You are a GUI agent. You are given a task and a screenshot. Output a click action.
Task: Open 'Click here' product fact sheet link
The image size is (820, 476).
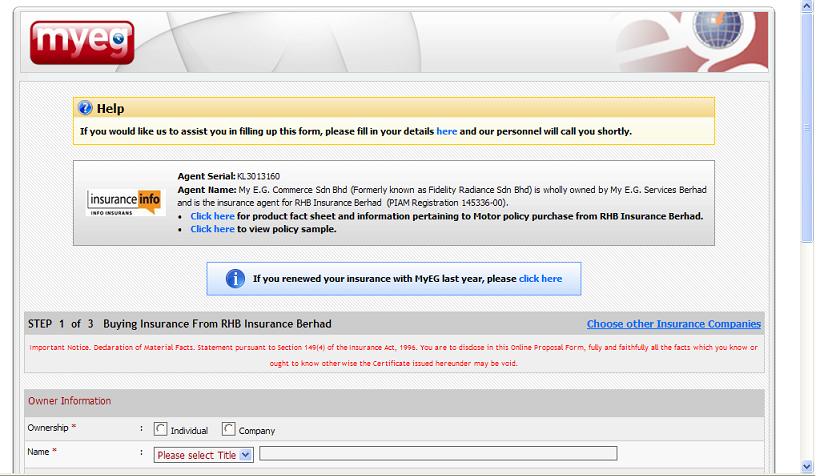(212, 216)
